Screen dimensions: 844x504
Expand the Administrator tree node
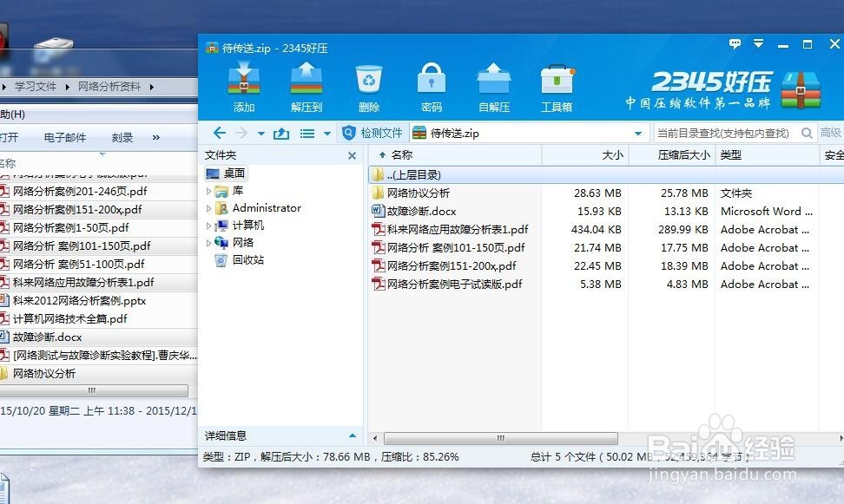point(209,208)
